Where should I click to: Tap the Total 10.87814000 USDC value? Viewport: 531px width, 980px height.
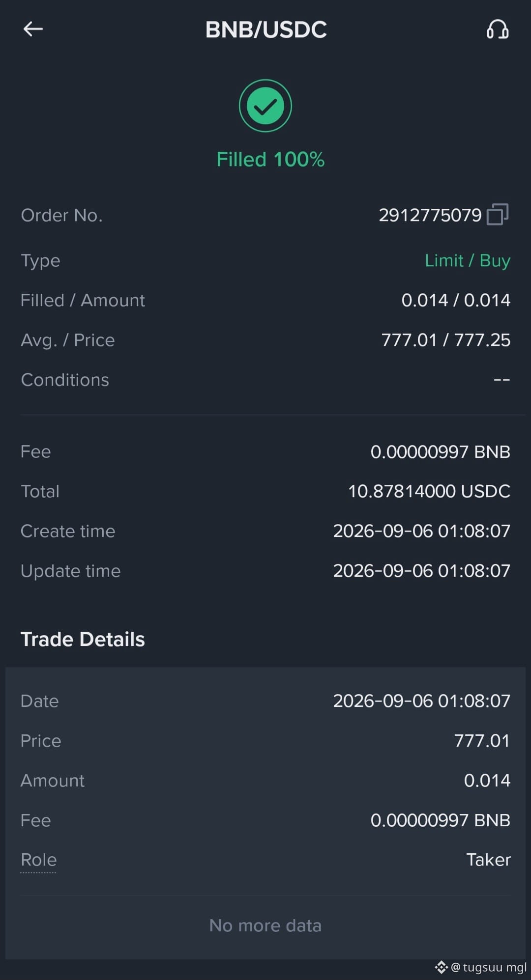tap(429, 491)
